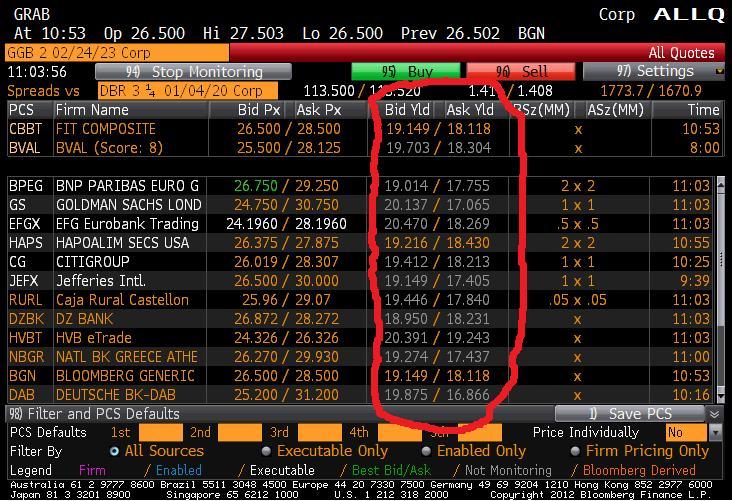This screenshot has height=501, width=732.
Task: Select the BLOOMBERG GENERIC row
Action: coord(361,376)
